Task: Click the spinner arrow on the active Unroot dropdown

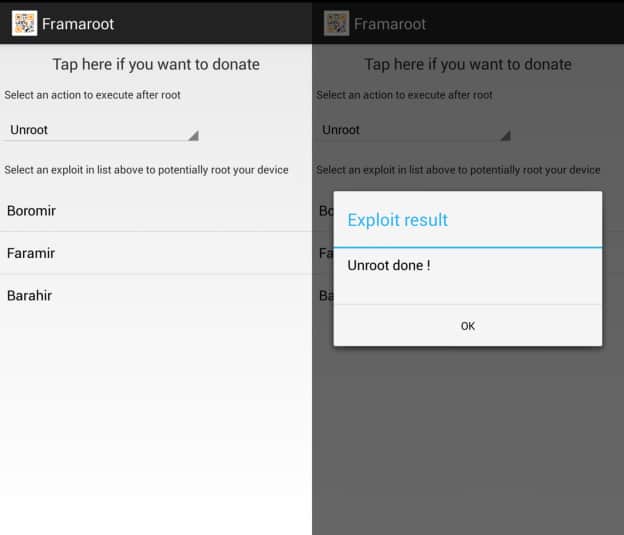Action: point(193,136)
